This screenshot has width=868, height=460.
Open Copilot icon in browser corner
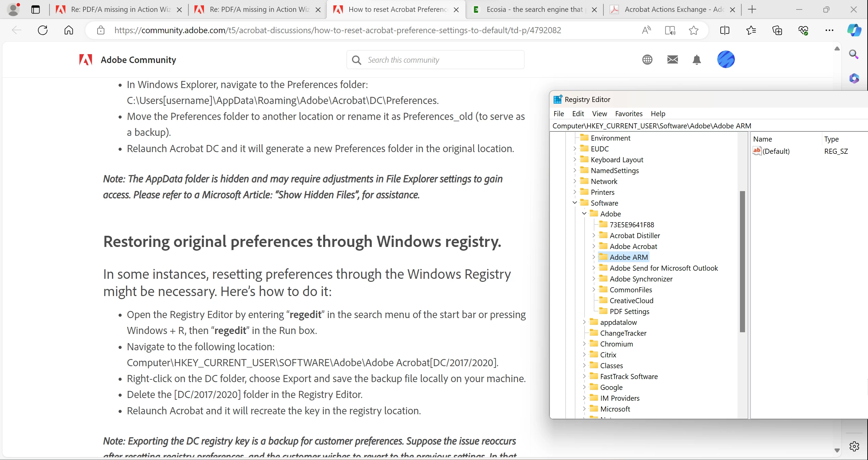tap(854, 30)
